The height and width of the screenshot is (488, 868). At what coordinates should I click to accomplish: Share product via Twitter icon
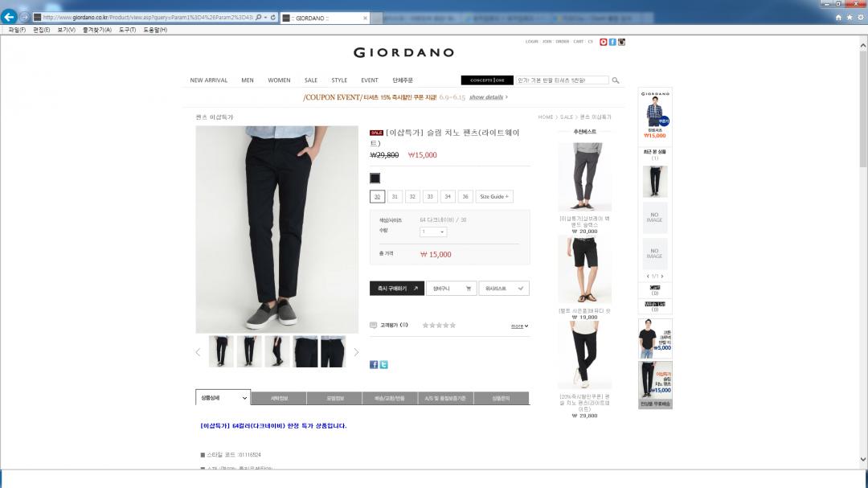point(383,364)
